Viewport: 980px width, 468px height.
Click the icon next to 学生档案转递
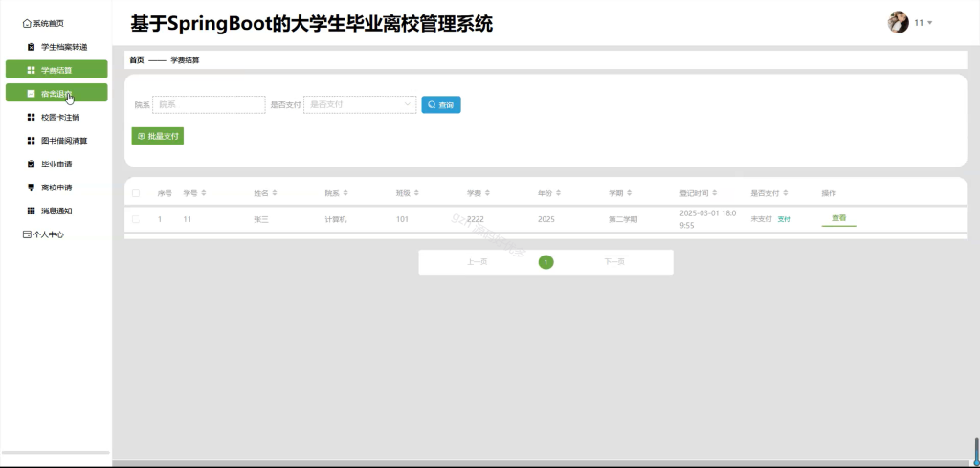[32, 47]
